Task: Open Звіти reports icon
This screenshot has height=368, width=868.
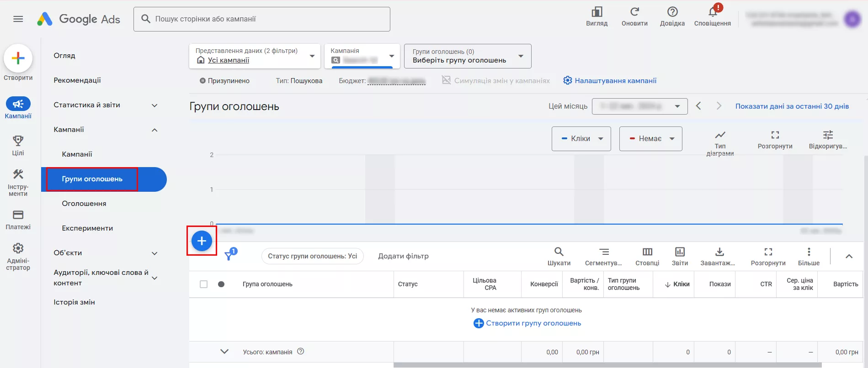Action: click(x=680, y=252)
